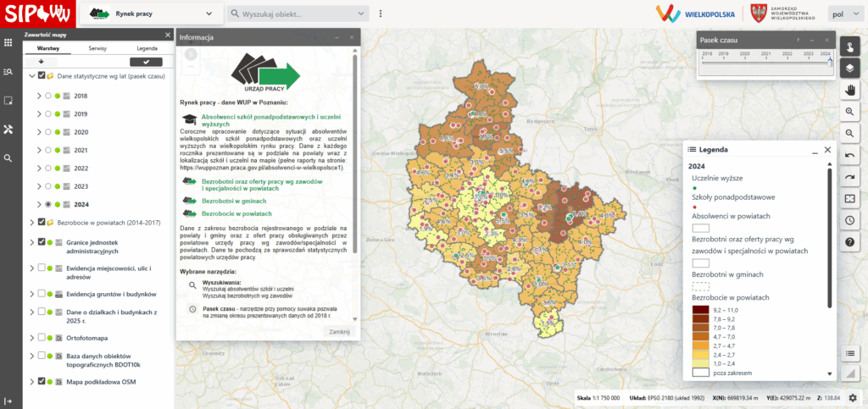Select the 2018 year radio button
868x409 pixels.
point(48,97)
